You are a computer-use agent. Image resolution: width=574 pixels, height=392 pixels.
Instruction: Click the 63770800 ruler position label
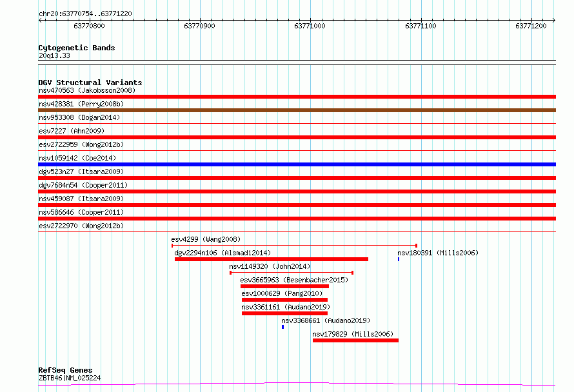[x=89, y=26]
